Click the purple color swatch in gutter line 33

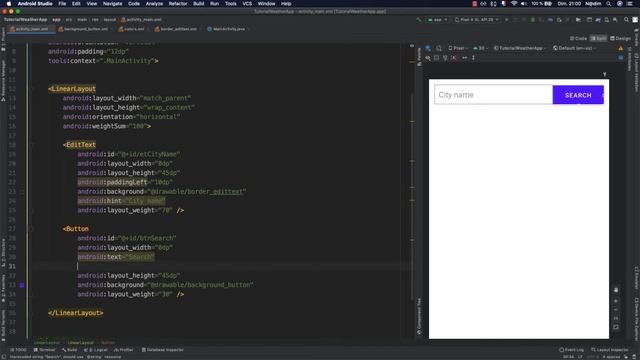click(22, 285)
